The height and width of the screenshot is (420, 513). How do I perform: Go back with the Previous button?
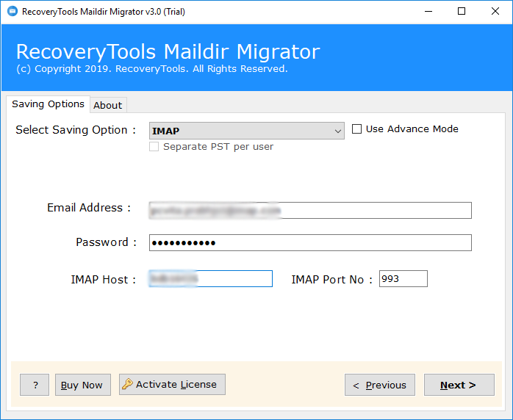pyautogui.click(x=380, y=385)
